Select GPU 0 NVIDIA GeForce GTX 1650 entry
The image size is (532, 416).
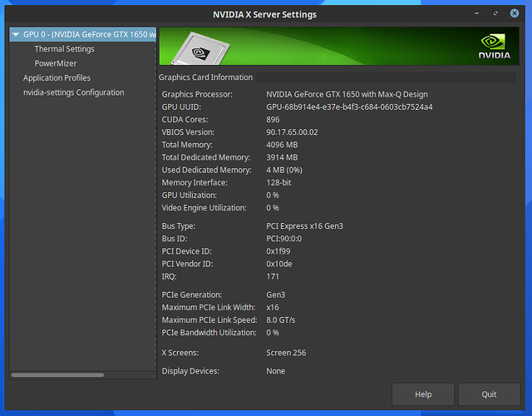click(83, 35)
